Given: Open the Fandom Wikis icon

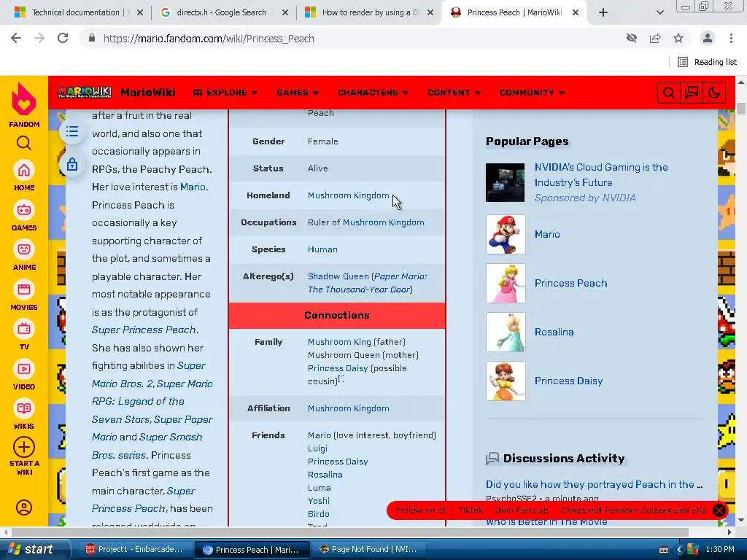Looking at the screenshot, I should pos(24,408).
